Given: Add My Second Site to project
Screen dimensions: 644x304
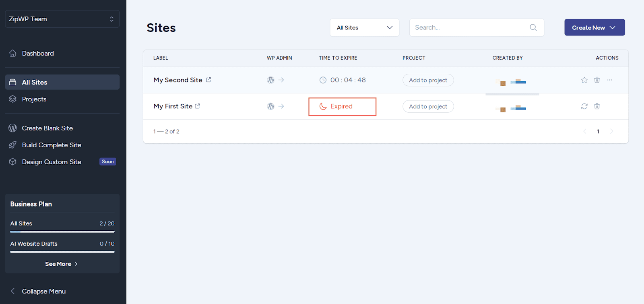Looking at the screenshot, I should 428,80.
